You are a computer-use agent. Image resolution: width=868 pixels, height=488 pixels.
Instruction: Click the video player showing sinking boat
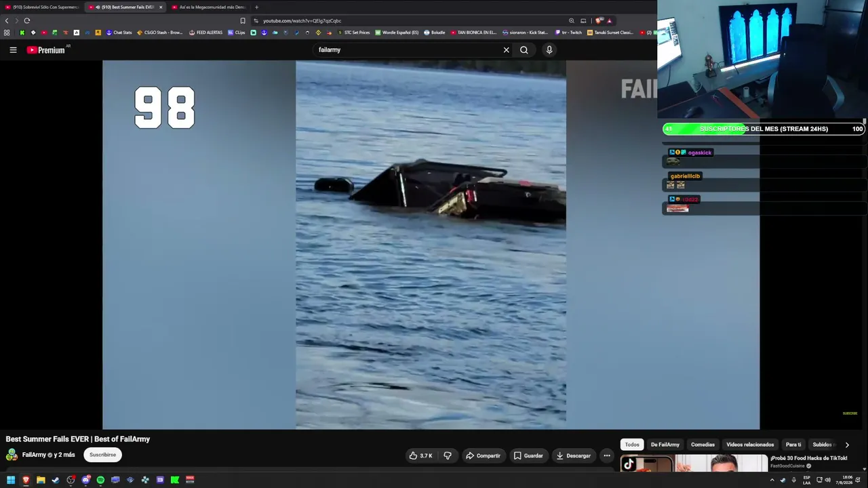pos(431,245)
